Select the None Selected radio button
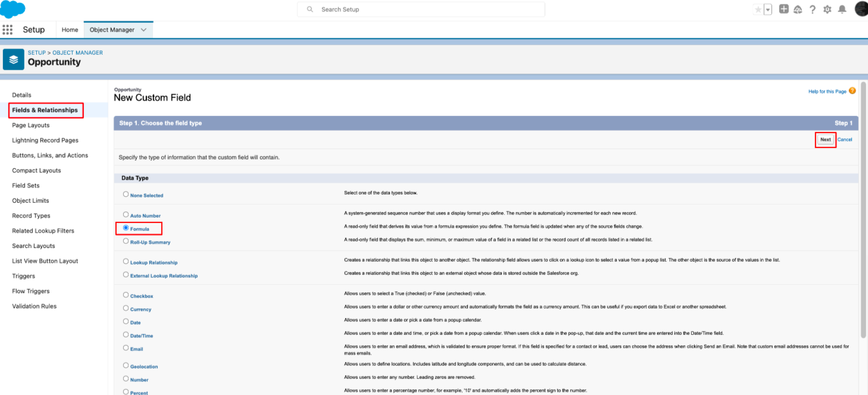This screenshot has height=395, width=868. (126, 194)
